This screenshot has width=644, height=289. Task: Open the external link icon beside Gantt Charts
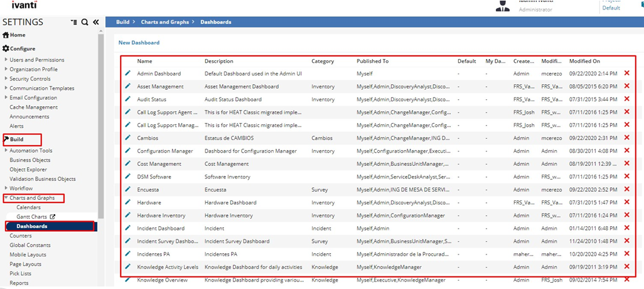coord(53,217)
